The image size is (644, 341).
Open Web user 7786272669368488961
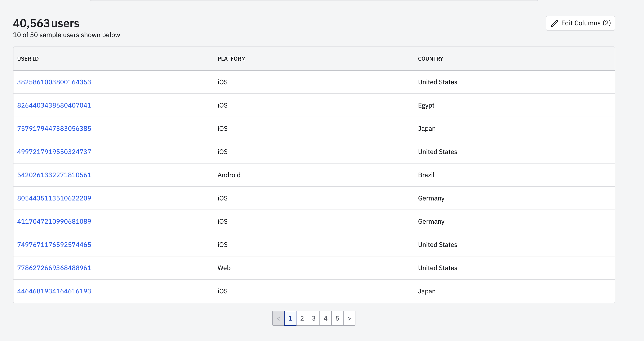pyautogui.click(x=54, y=268)
